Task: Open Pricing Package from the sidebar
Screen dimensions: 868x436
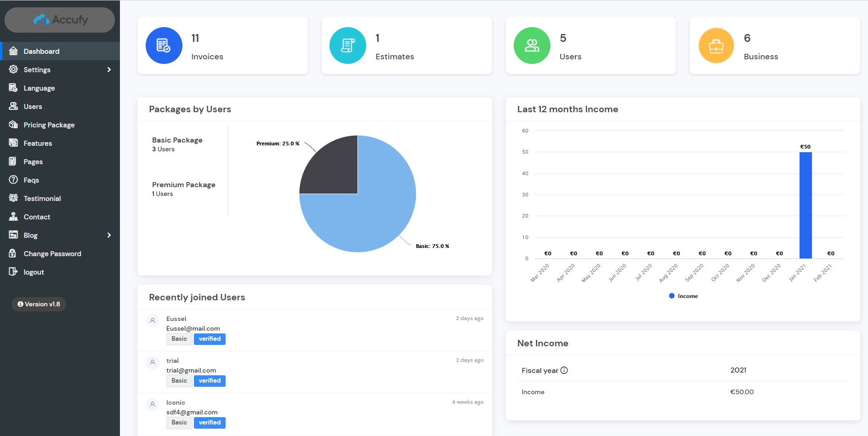Action: pyautogui.click(x=49, y=125)
